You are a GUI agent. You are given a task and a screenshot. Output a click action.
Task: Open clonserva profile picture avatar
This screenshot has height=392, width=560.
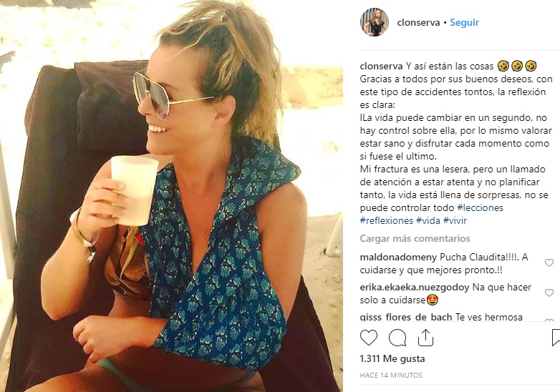(x=375, y=22)
